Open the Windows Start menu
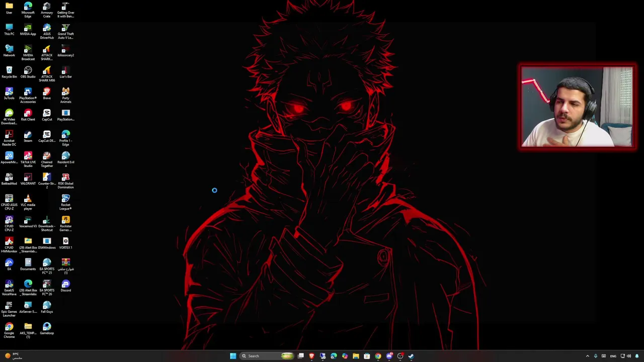Screen dimensions: 644x362 click(233, 356)
